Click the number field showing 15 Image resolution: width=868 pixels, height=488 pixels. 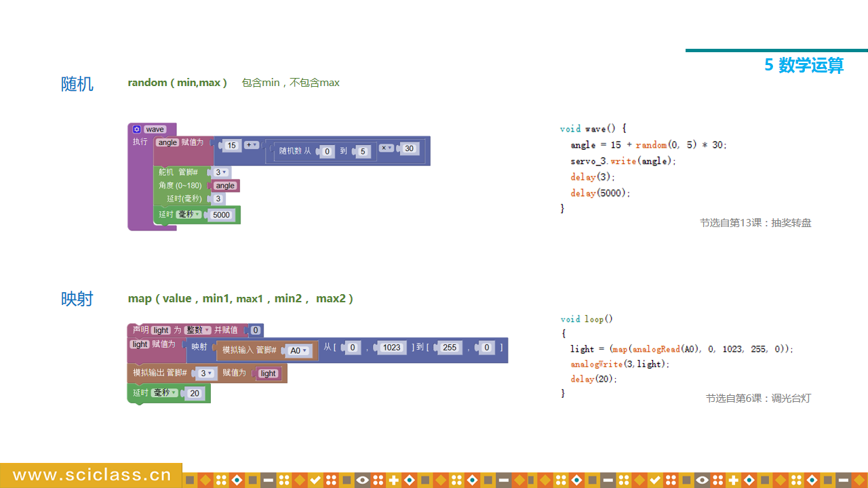231,145
